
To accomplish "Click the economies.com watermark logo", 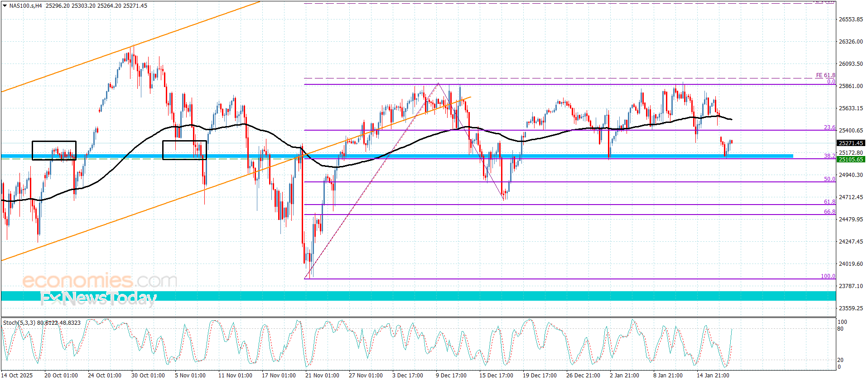I will tap(100, 281).
